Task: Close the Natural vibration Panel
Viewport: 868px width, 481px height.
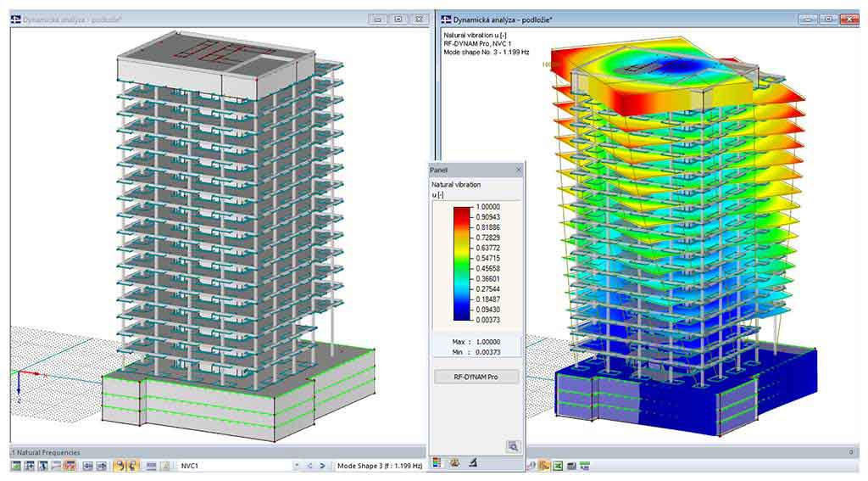Action: tap(519, 170)
